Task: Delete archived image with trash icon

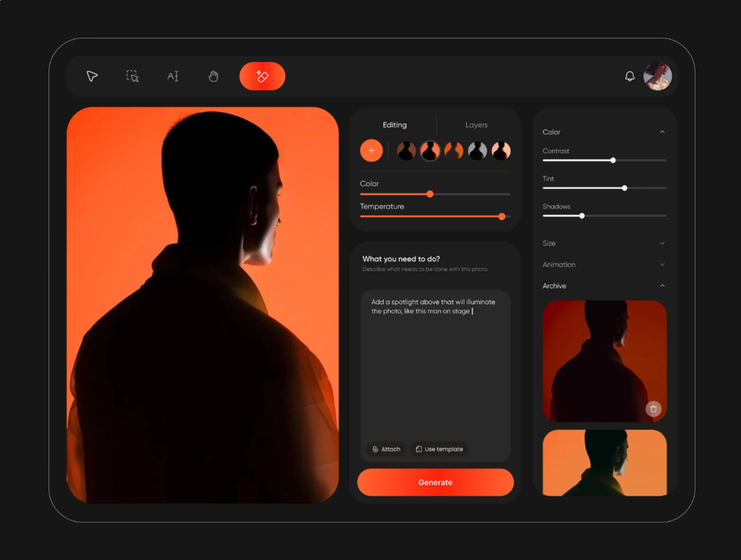Action: click(653, 409)
